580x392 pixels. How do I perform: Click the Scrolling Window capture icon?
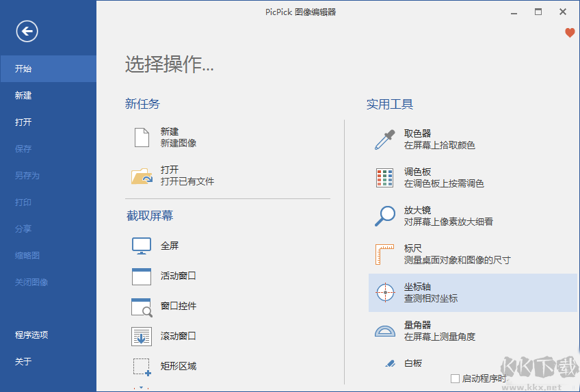click(x=142, y=337)
